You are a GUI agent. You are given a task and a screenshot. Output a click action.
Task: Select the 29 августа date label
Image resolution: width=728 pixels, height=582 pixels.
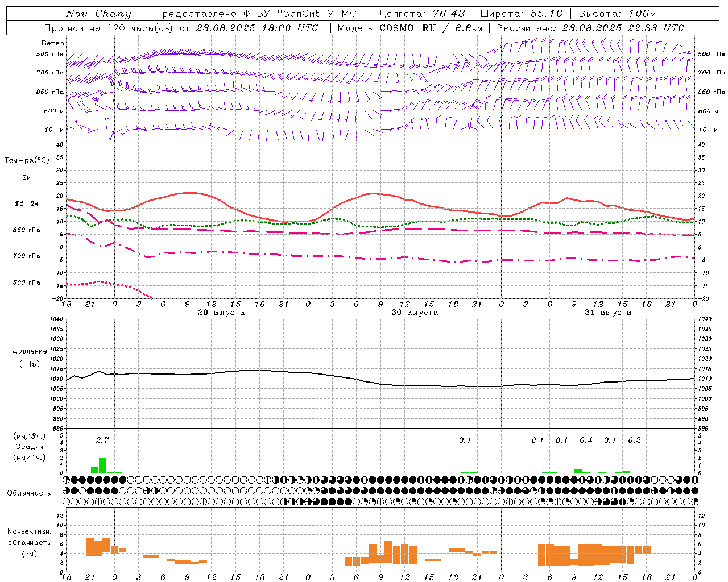pyautogui.click(x=221, y=313)
